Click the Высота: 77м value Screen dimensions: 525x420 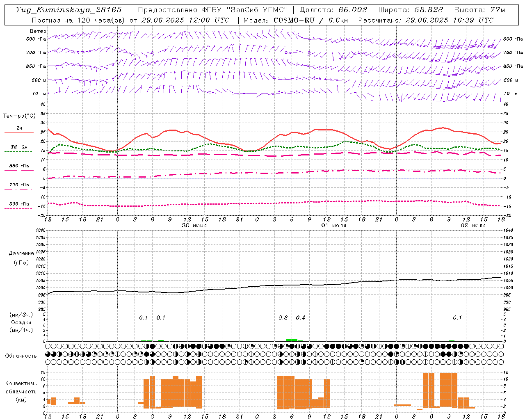click(x=479, y=10)
